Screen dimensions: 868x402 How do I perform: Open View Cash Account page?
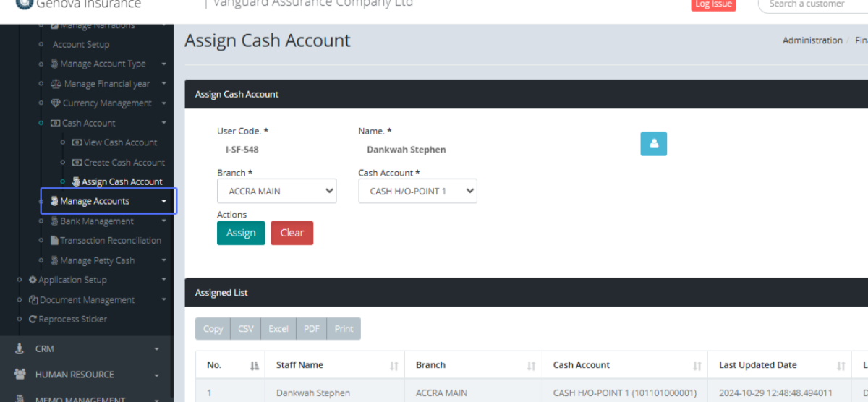tap(119, 142)
